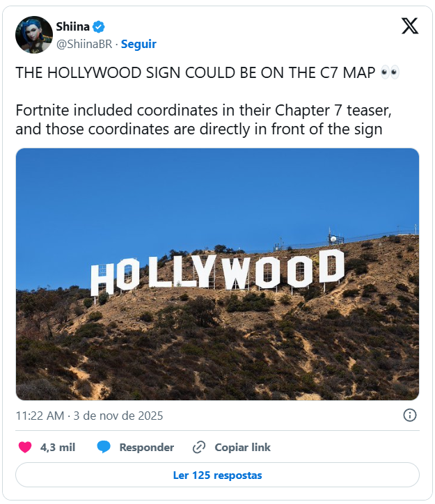The image size is (435, 504).
Task: Like the tweet with the heart icon
Action: (x=25, y=447)
